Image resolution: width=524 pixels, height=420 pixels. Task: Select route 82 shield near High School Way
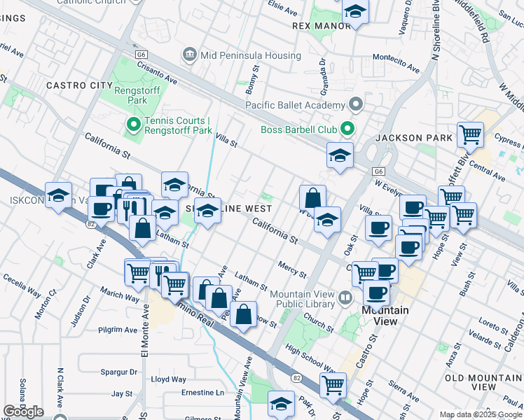pyautogui.click(x=296, y=378)
